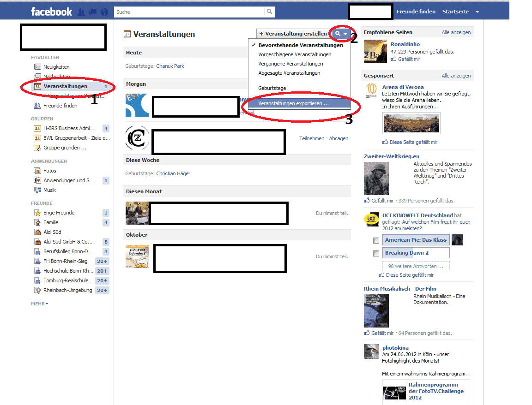
Task: Open JGV-Fest Odendorf event thumbnail
Action: tap(137, 256)
